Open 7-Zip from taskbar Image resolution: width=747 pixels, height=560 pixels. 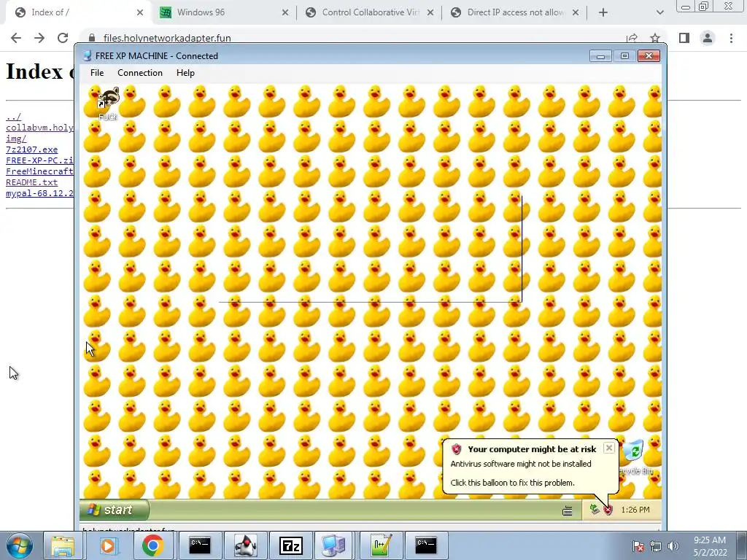coord(290,545)
